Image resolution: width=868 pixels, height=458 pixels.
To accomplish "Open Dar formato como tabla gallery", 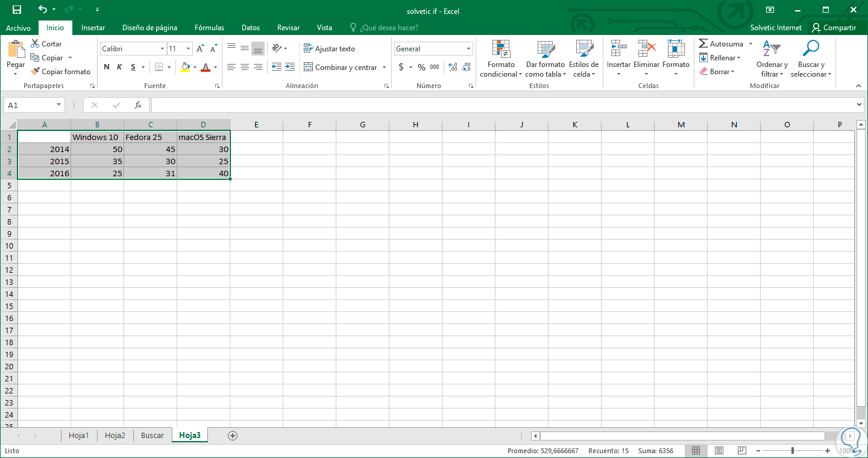I will pos(546,59).
